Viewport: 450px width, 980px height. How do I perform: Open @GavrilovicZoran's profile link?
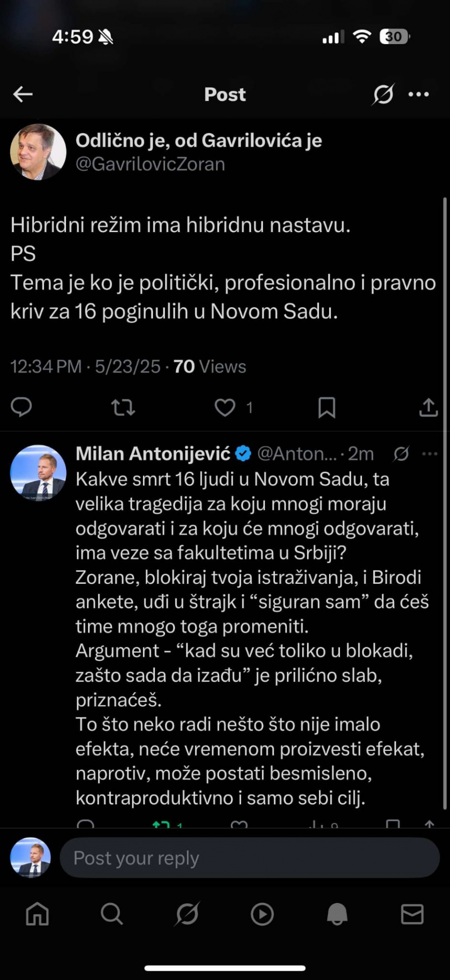[x=150, y=164]
